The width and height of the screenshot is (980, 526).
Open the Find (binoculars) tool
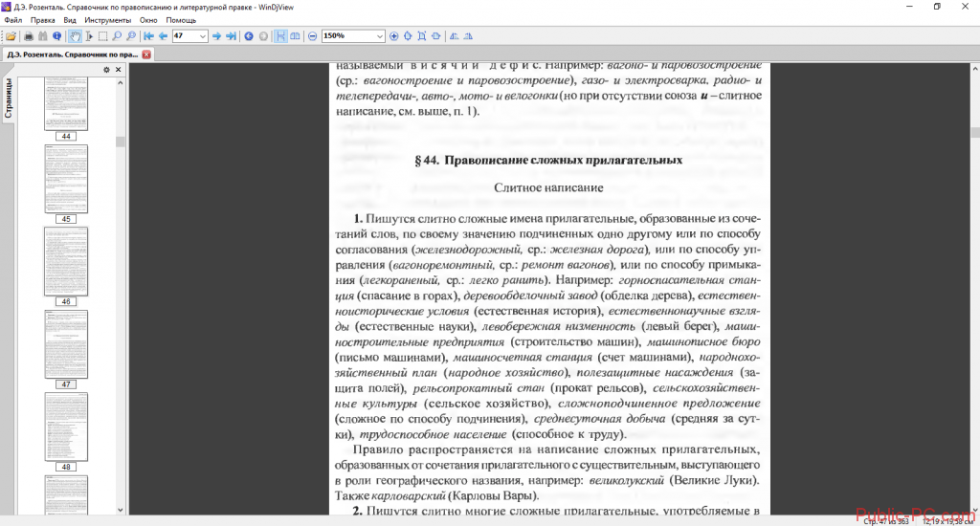coord(42,36)
